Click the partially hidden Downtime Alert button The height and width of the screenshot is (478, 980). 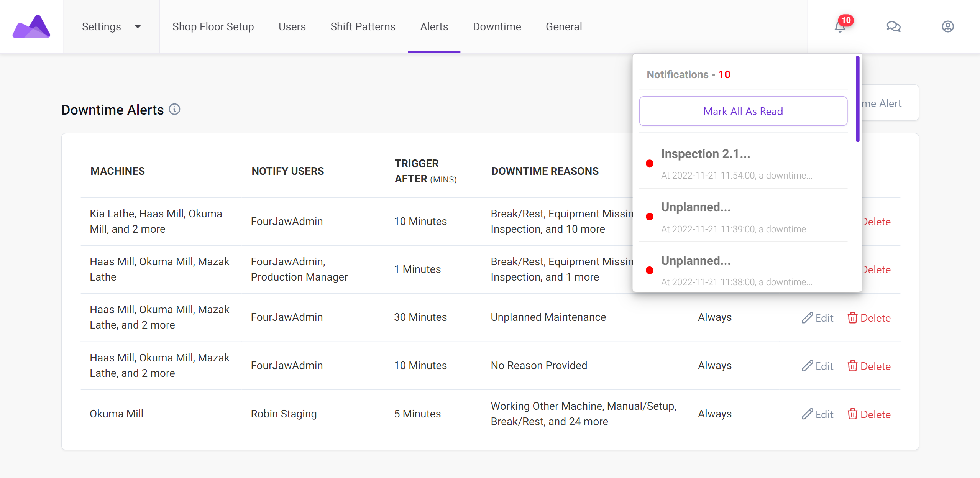tap(889, 103)
